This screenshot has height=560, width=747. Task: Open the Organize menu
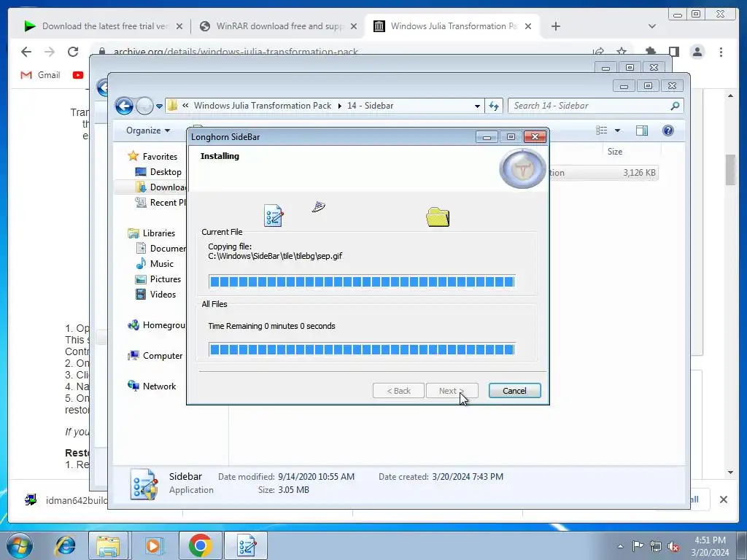(147, 131)
